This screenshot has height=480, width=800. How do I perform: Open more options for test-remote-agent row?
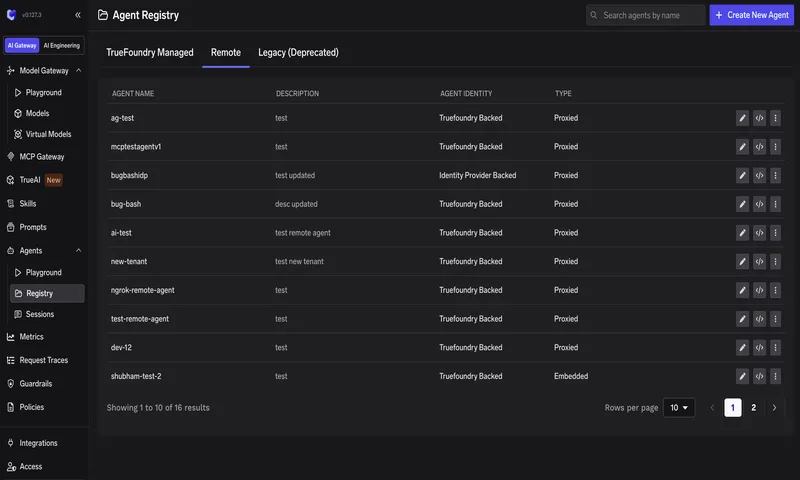(776, 319)
